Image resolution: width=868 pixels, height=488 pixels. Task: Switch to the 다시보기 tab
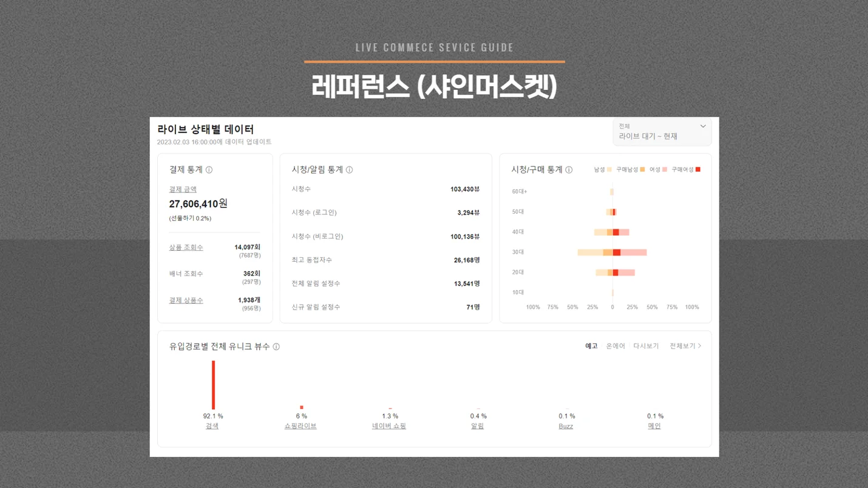pyautogui.click(x=646, y=346)
